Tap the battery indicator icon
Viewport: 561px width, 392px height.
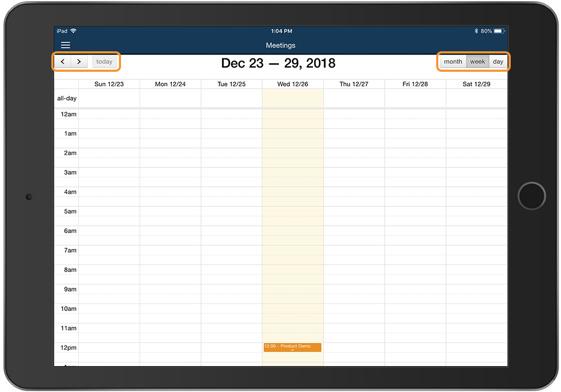[499, 31]
